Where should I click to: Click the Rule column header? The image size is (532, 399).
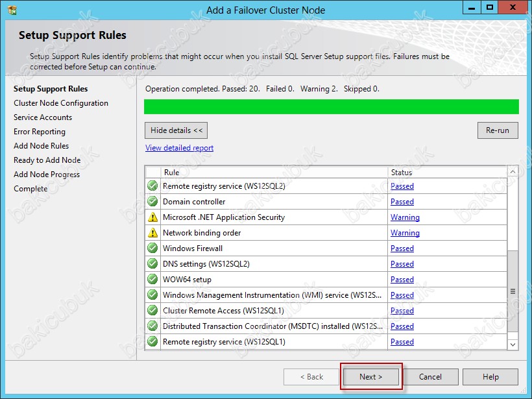coord(274,173)
